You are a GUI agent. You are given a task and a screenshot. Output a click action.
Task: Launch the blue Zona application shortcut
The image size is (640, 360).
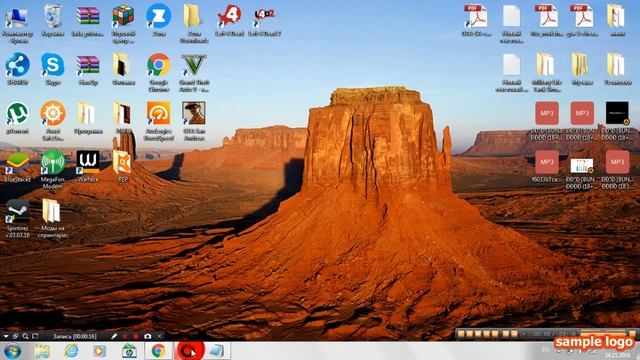(x=159, y=20)
